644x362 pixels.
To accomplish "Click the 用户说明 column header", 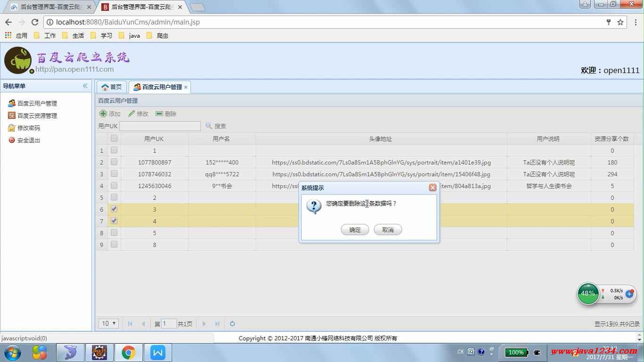I will click(x=548, y=139).
